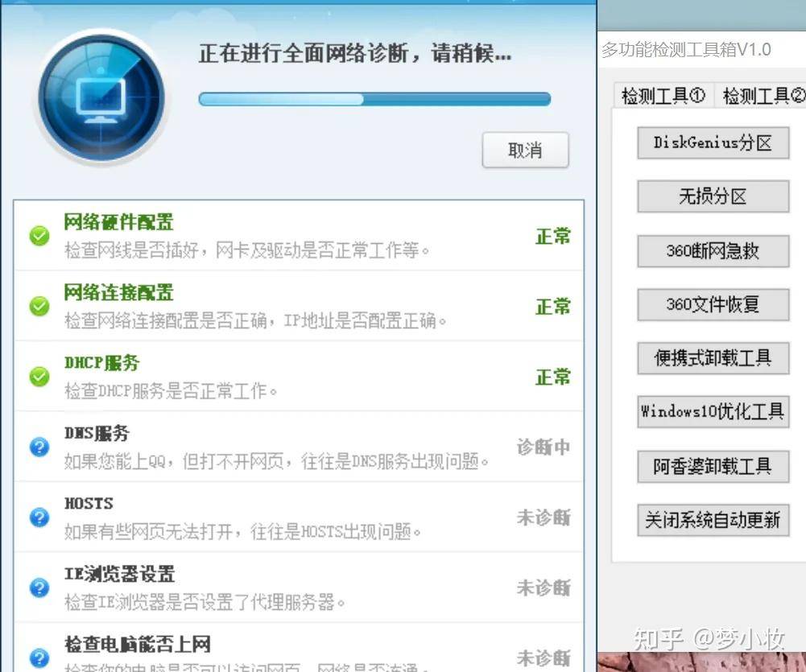
Task: Select the DNS服务 heading
Action: pyautogui.click(x=97, y=433)
